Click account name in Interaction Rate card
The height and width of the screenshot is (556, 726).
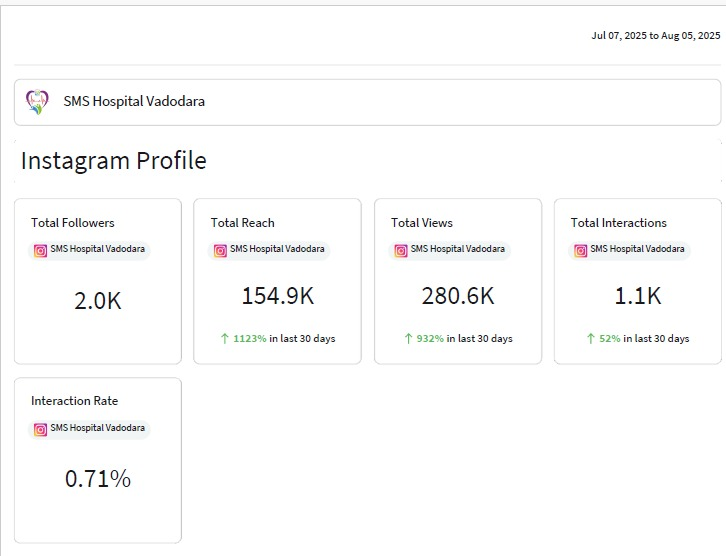[x=98, y=428]
